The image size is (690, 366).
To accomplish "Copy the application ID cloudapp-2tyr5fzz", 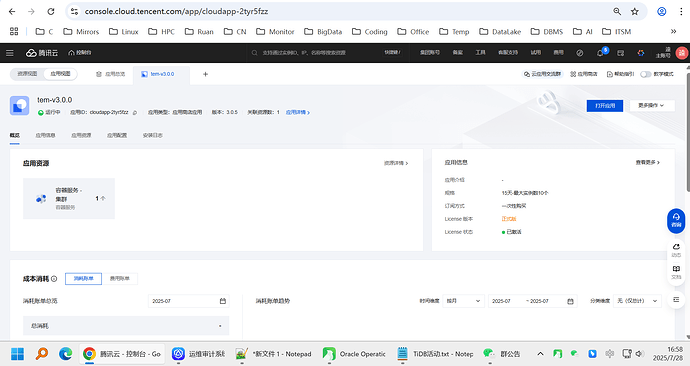I will coord(135,113).
